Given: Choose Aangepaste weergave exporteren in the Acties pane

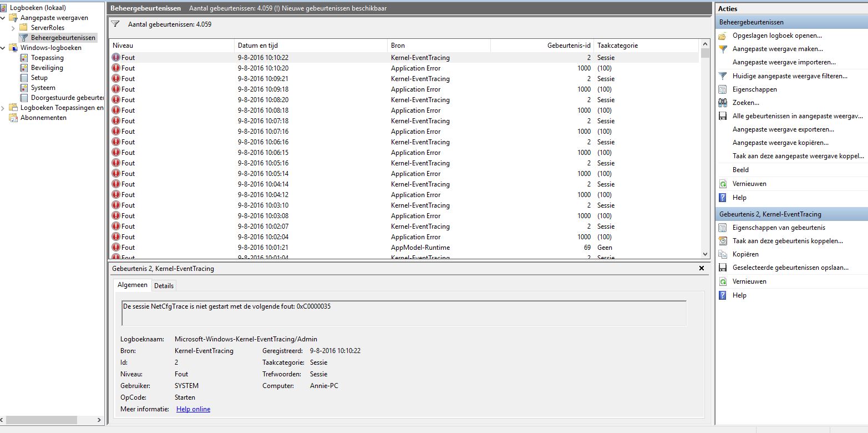Looking at the screenshot, I should pos(783,129).
